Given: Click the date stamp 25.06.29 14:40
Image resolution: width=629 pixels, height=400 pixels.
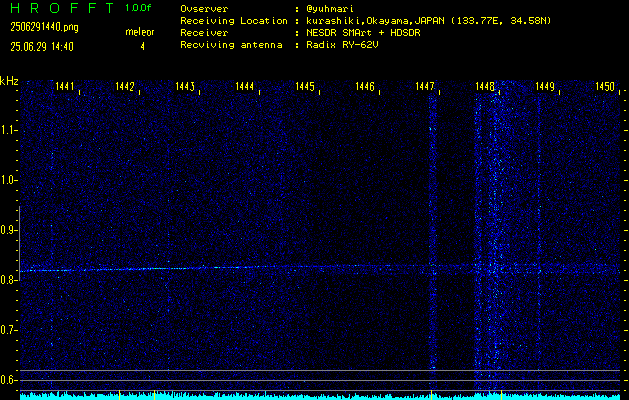Looking at the screenshot, I should point(42,47).
